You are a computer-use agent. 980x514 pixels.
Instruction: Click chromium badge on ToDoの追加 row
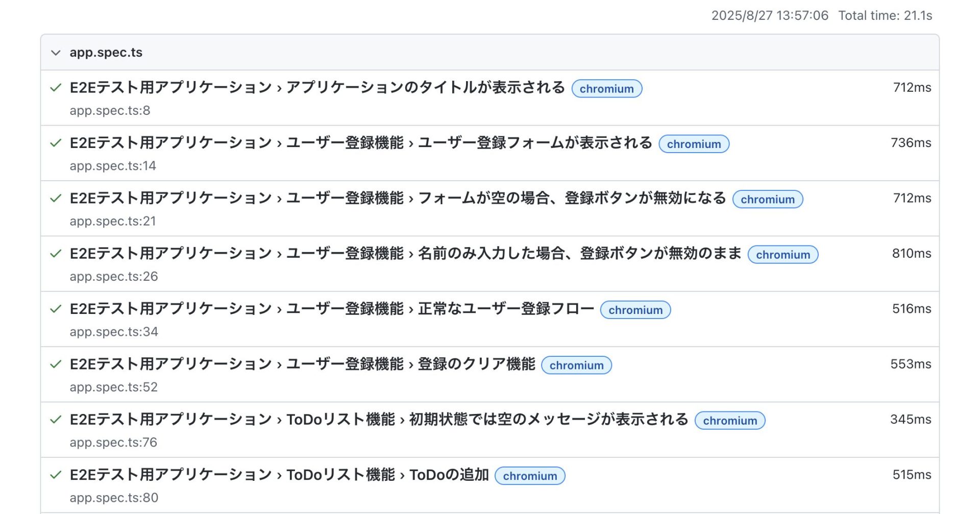click(530, 476)
